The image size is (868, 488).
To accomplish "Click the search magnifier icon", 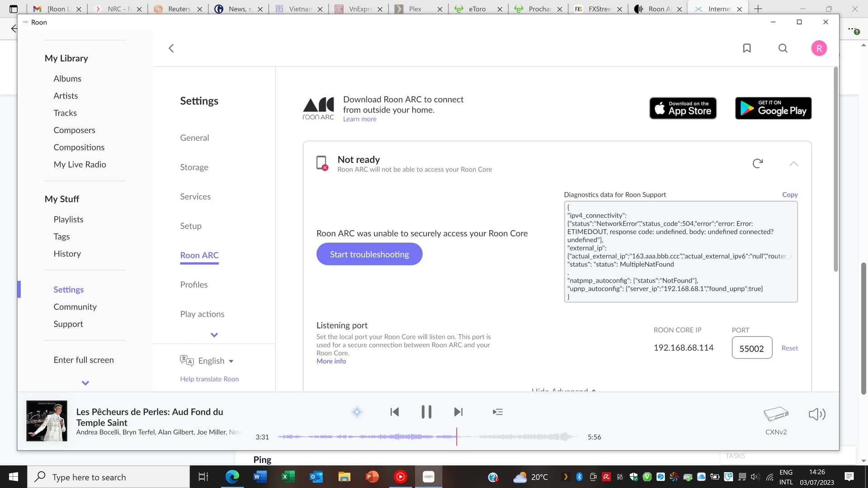I will pyautogui.click(x=783, y=48).
